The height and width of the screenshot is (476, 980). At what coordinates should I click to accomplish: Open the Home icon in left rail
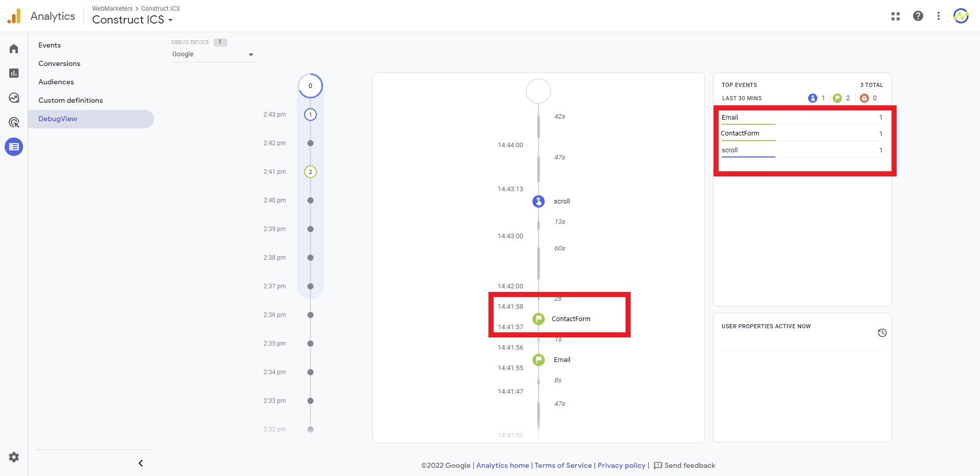(x=14, y=49)
